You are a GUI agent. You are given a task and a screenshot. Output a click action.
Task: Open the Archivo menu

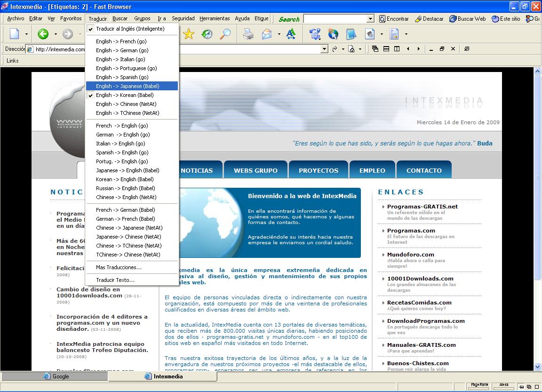coord(16,18)
